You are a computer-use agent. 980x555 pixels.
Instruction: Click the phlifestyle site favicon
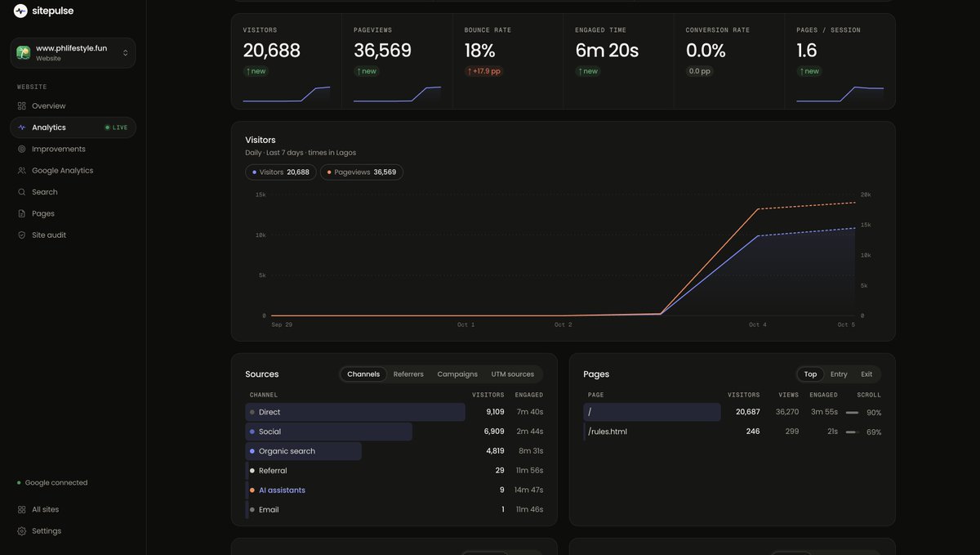(x=24, y=52)
